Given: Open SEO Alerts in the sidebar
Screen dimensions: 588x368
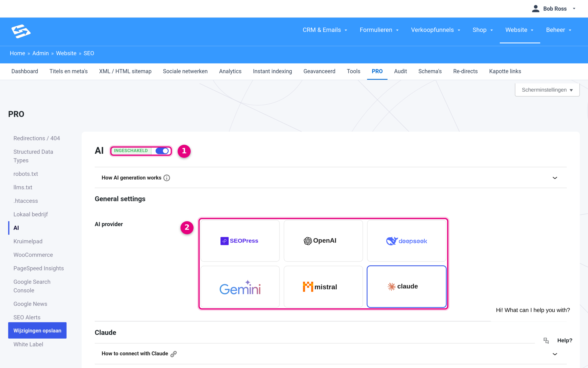Looking at the screenshot, I should click(x=27, y=317).
